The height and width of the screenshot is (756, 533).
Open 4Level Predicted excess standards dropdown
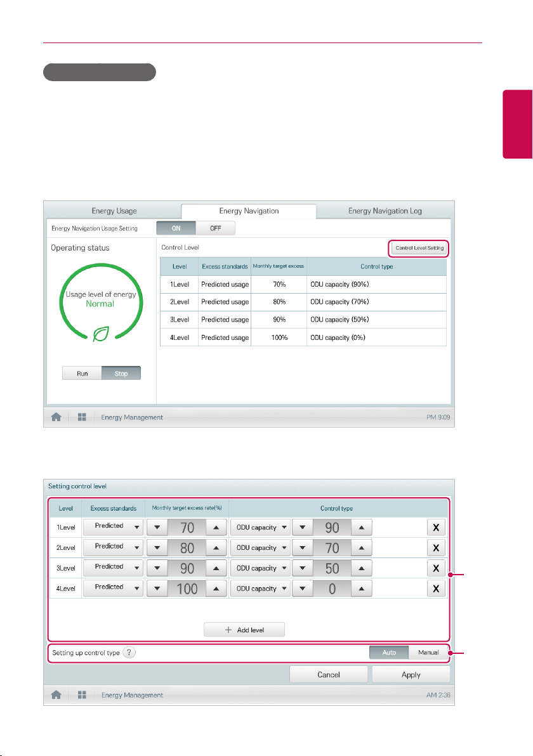point(113,588)
